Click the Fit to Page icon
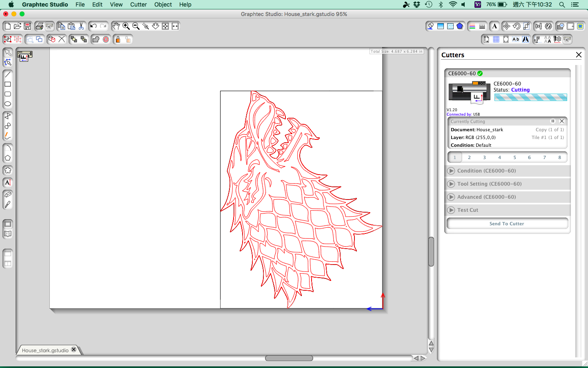The height and width of the screenshot is (368, 588). tap(165, 26)
